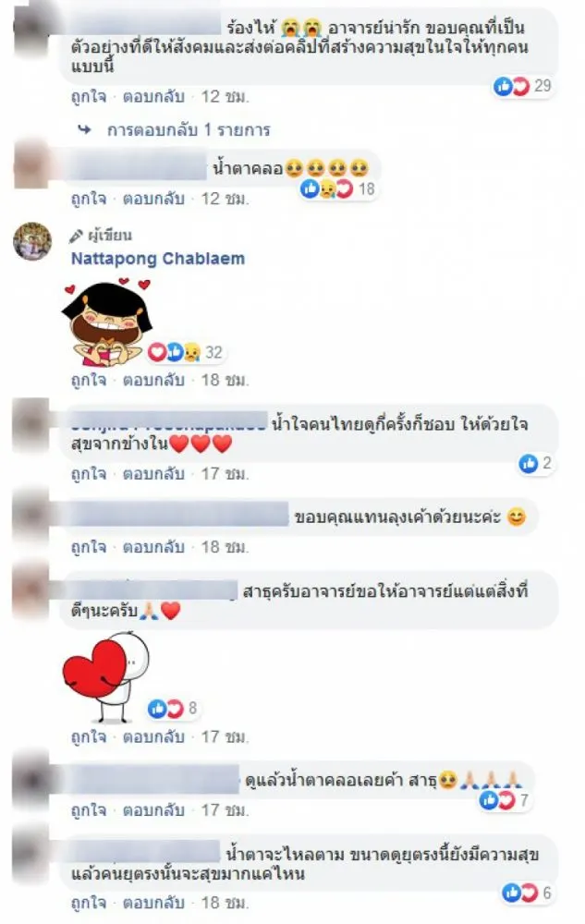Click the like icon showing 2 reactions
The width and height of the screenshot is (585, 924).
535,463
